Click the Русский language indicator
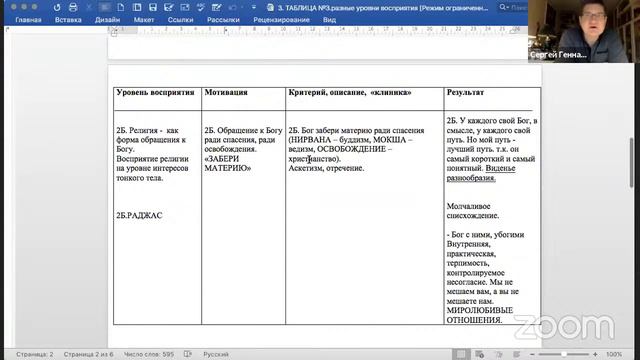Screen dimensions: 640x360 pos(216,354)
